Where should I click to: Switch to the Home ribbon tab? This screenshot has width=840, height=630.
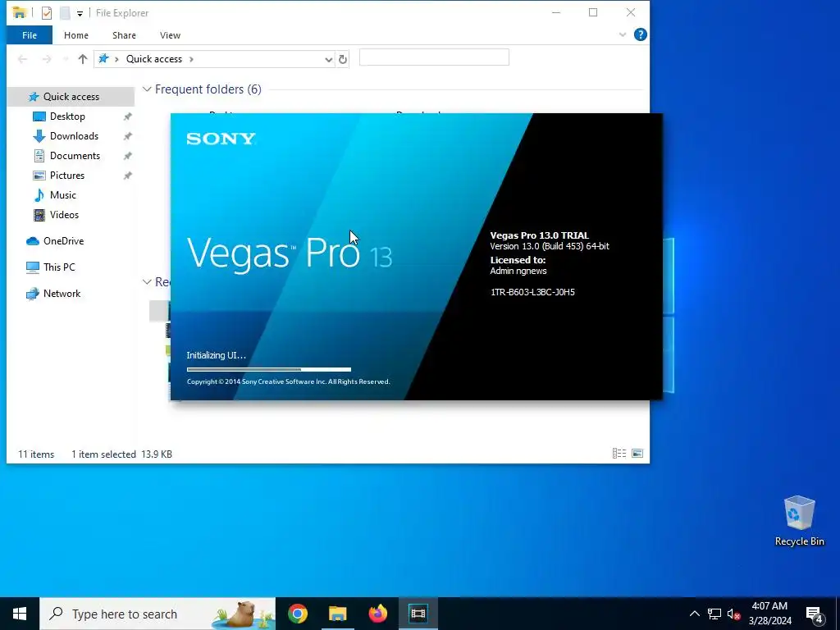click(76, 35)
